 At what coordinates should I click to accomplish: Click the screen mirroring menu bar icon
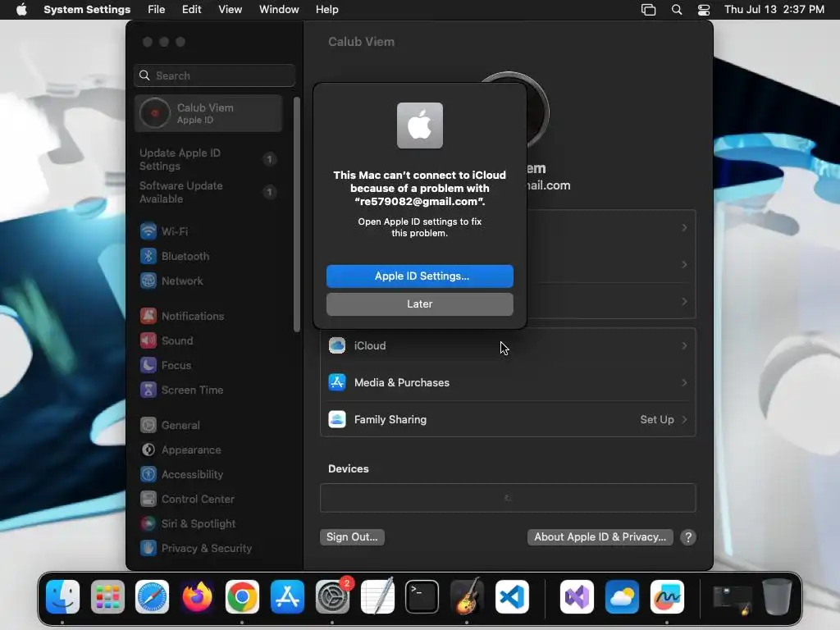point(649,10)
